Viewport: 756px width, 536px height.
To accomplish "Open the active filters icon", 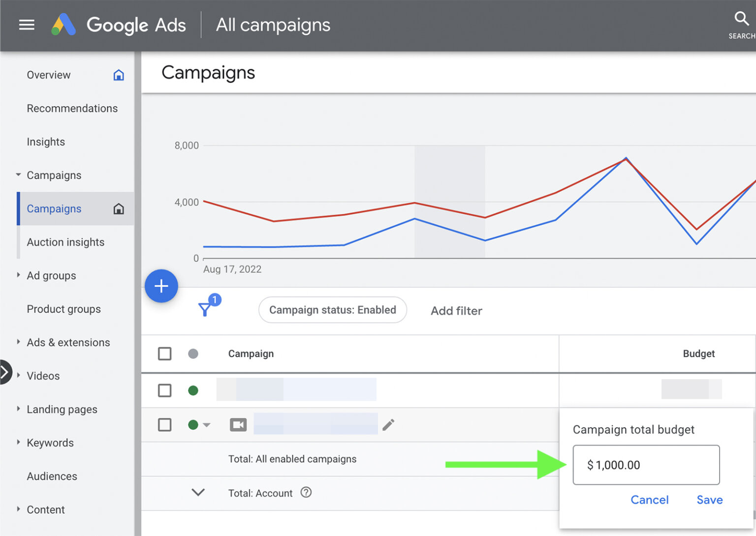I will pyautogui.click(x=206, y=308).
